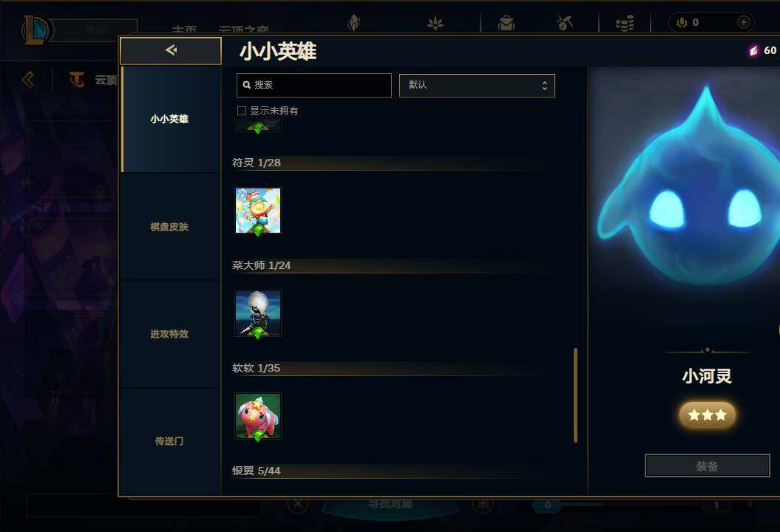780x532 pixels.
Task: Open the loot bag icon in top bar
Action: coord(506,23)
